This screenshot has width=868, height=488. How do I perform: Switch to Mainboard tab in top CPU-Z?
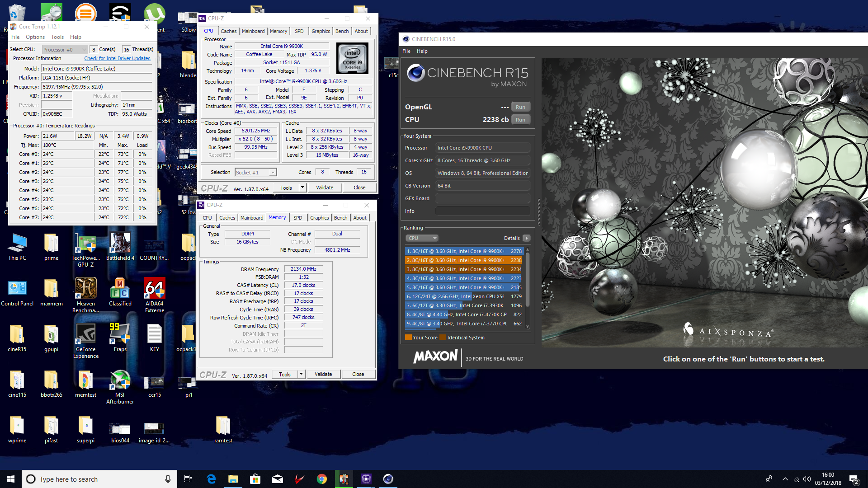253,31
